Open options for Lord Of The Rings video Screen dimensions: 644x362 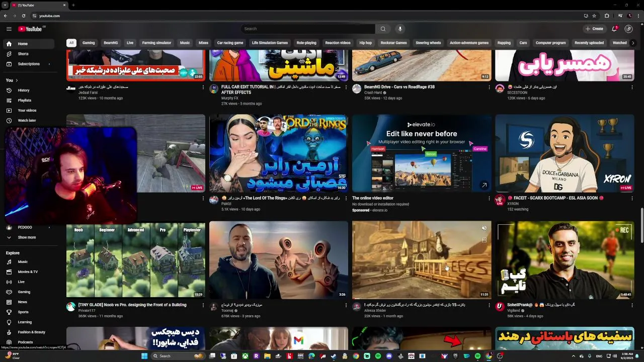346,198
